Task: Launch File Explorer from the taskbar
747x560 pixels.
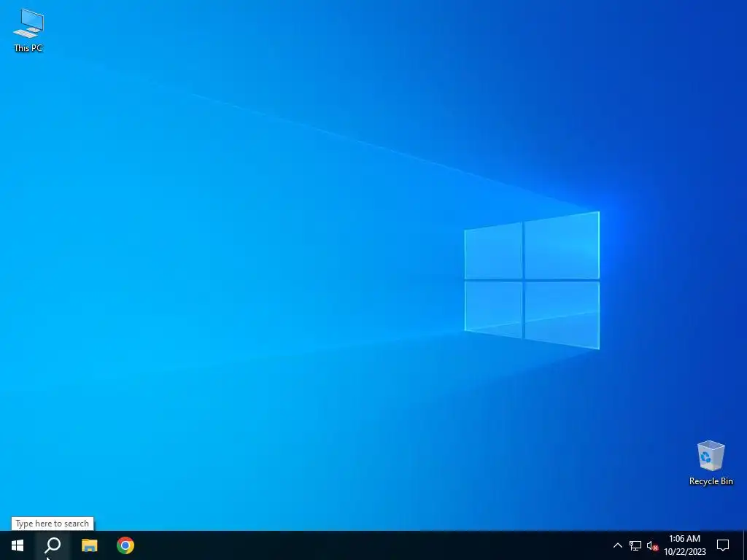Action: pyautogui.click(x=89, y=545)
